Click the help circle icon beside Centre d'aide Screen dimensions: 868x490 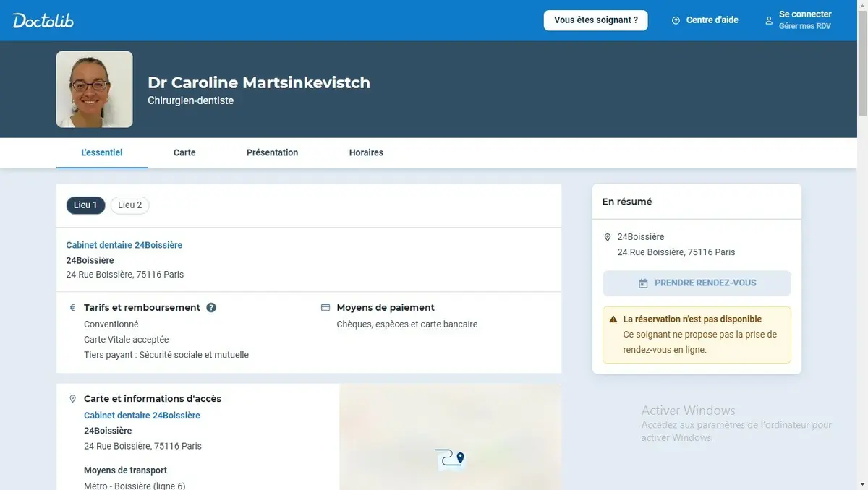click(x=676, y=20)
